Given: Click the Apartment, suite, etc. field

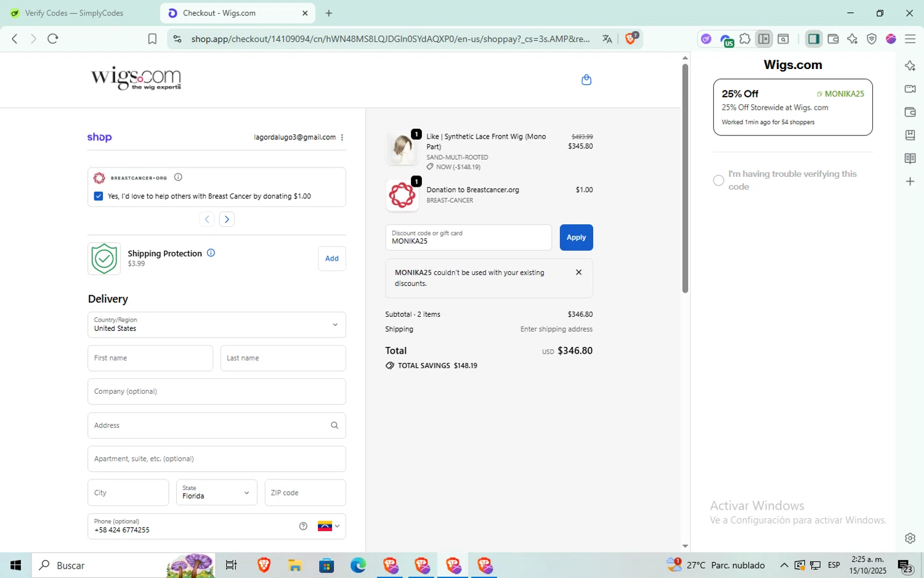Looking at the screenshot, I should click(216, 459).
